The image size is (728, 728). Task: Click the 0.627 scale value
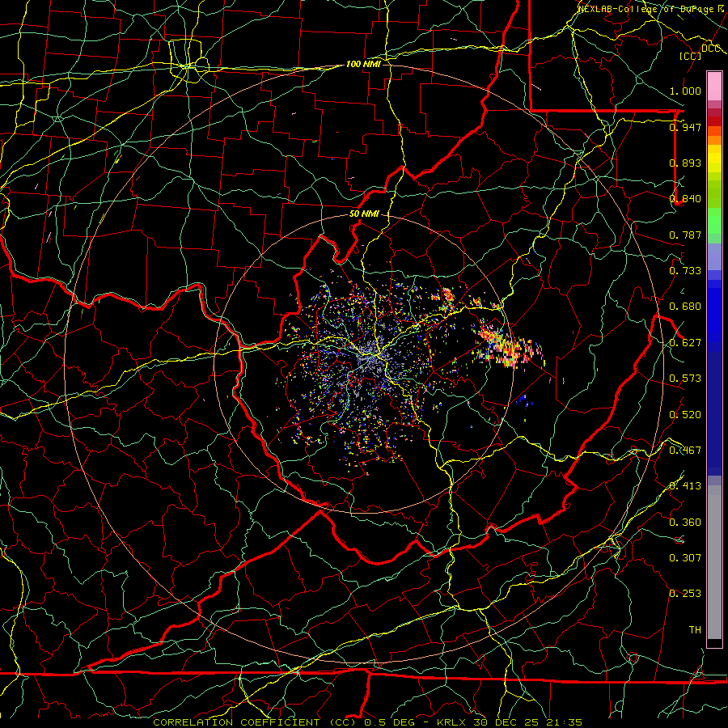click(685, 343)
